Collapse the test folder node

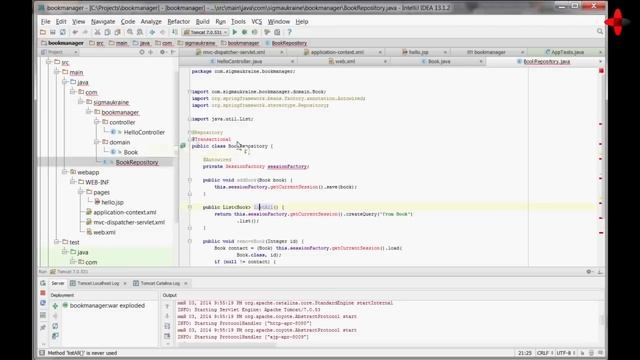57,242
